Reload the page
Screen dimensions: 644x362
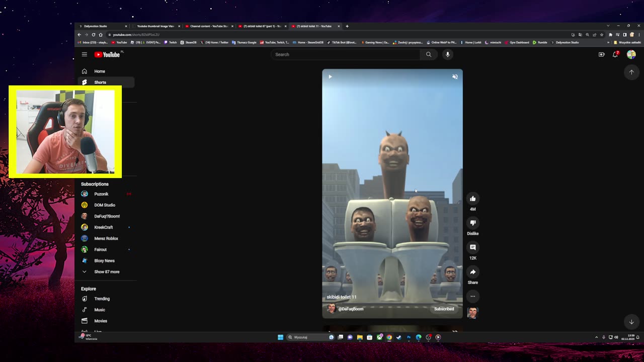pyautogui.click(x=93, y=35)
